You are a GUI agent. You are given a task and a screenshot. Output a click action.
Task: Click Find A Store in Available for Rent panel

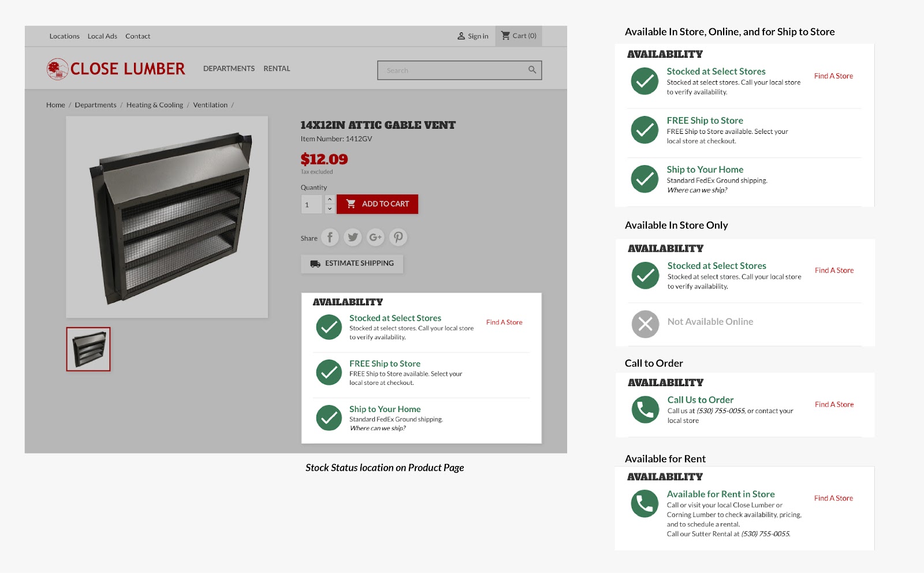coord(833,499)
